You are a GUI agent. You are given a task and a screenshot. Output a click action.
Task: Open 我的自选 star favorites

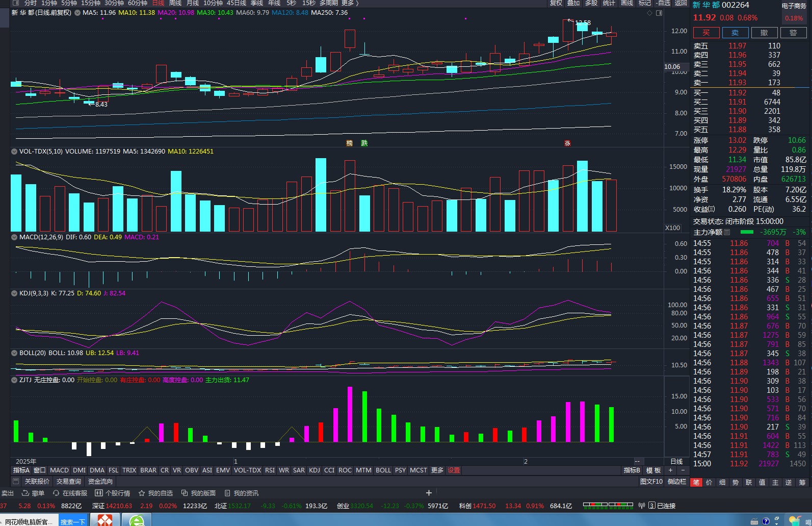[155, 493]
